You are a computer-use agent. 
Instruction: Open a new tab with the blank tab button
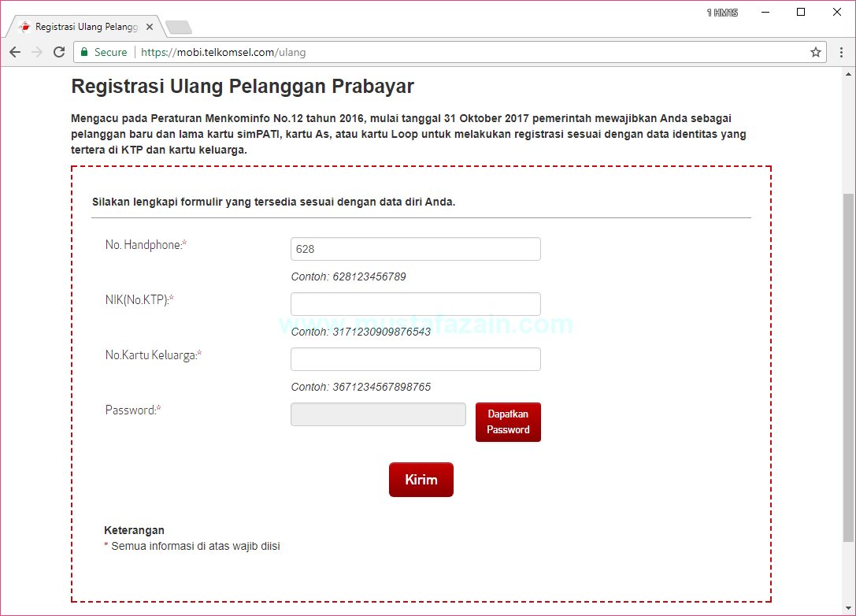coord(179,27)
